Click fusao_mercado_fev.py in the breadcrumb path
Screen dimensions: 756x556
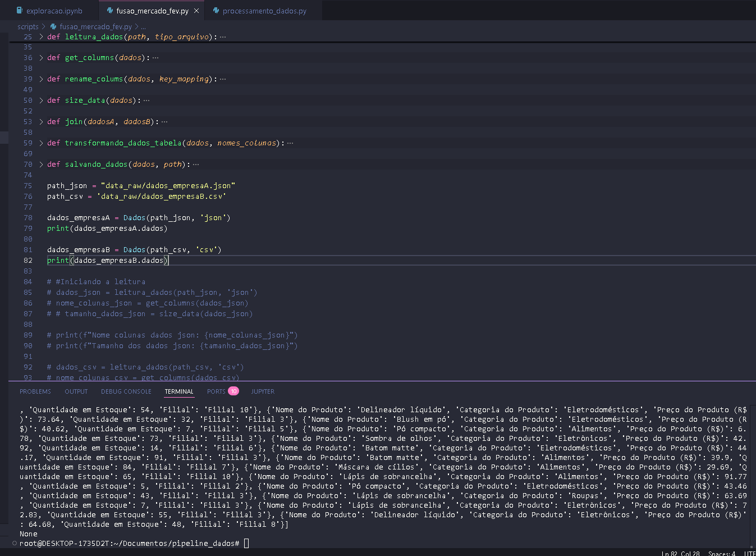click(x=95, y=26)
